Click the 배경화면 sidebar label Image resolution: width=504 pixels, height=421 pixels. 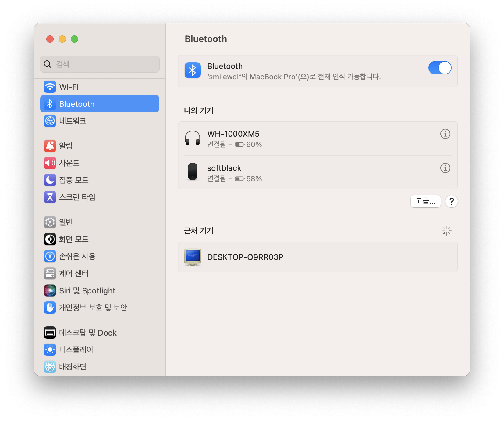[x=73, y=367]
